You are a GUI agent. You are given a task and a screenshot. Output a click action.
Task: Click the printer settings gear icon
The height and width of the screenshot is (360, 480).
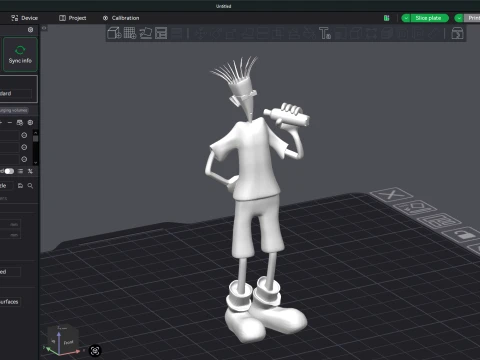tap(30, 30)
